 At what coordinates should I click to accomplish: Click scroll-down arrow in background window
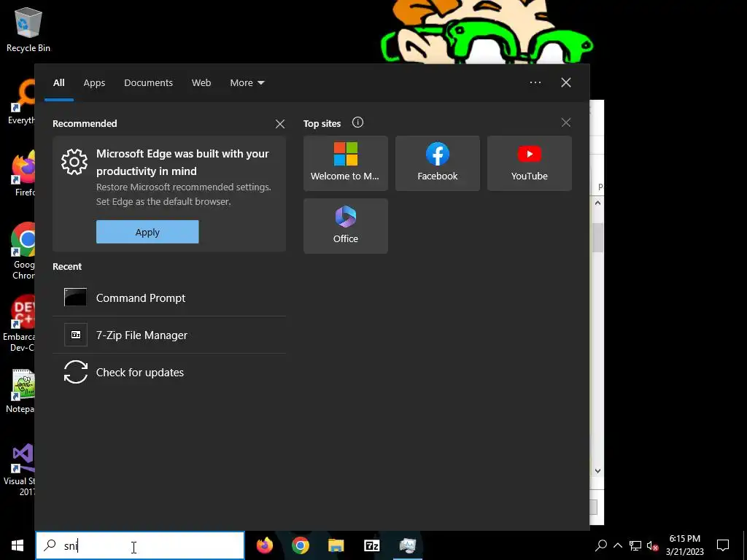click(x=597, y=471)
